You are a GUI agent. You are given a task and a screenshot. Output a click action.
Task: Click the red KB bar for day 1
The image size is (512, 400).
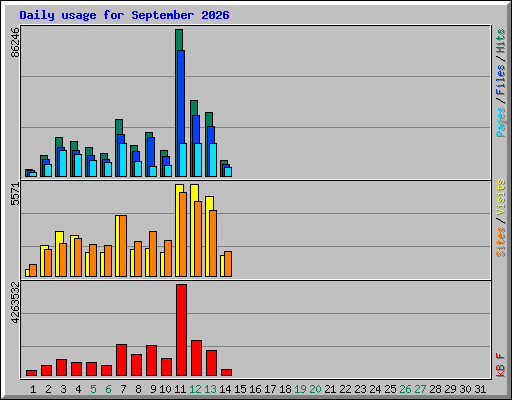coord(31,373)
